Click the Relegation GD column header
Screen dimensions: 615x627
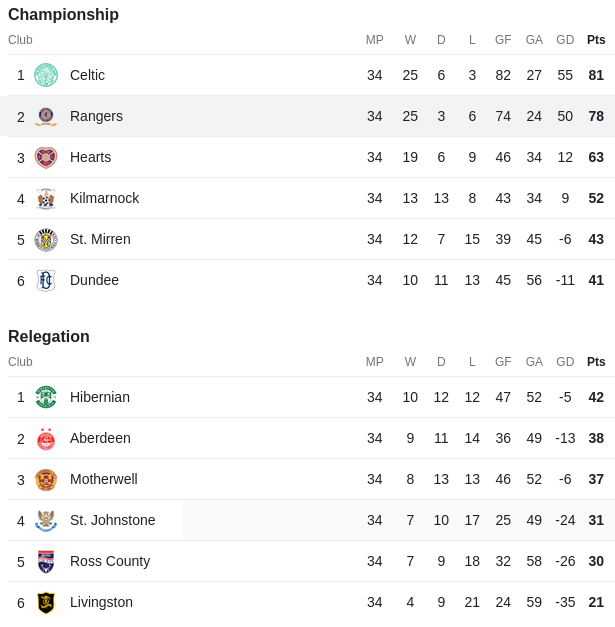[x=565, y=361]
